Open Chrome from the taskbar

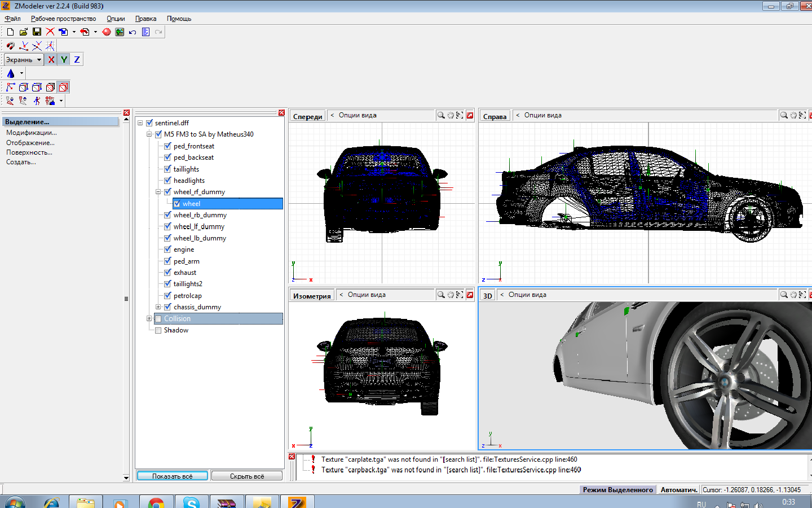(x=156, y=502)
